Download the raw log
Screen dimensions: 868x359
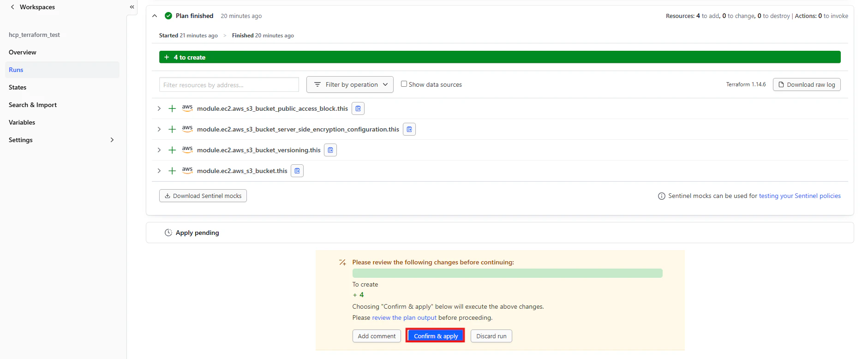click(807, 84)
